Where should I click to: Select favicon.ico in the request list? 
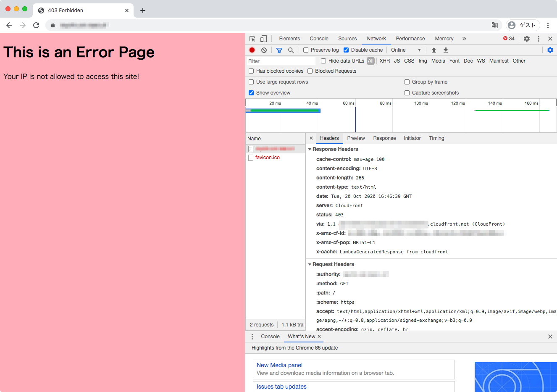[267, 157]
